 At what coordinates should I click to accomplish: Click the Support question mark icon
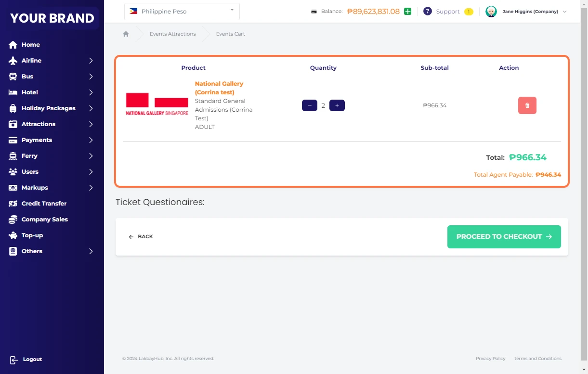click(x=427, y=12)
